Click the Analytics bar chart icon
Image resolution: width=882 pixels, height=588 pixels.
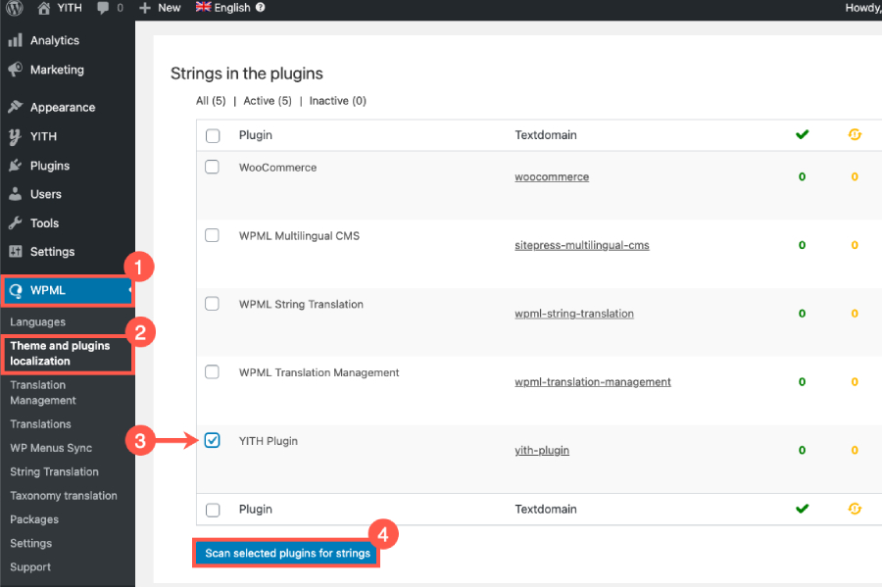(x=15, y=40)
